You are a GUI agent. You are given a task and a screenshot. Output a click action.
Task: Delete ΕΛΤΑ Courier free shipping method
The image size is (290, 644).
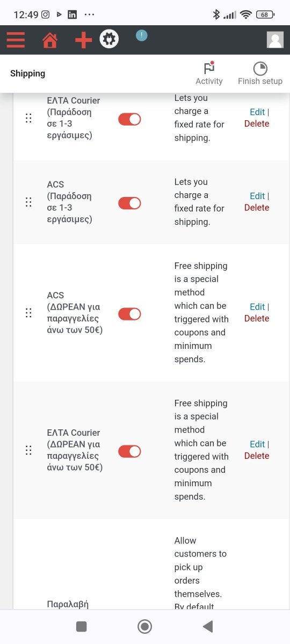pyautogui.click(x=257, y=456)
